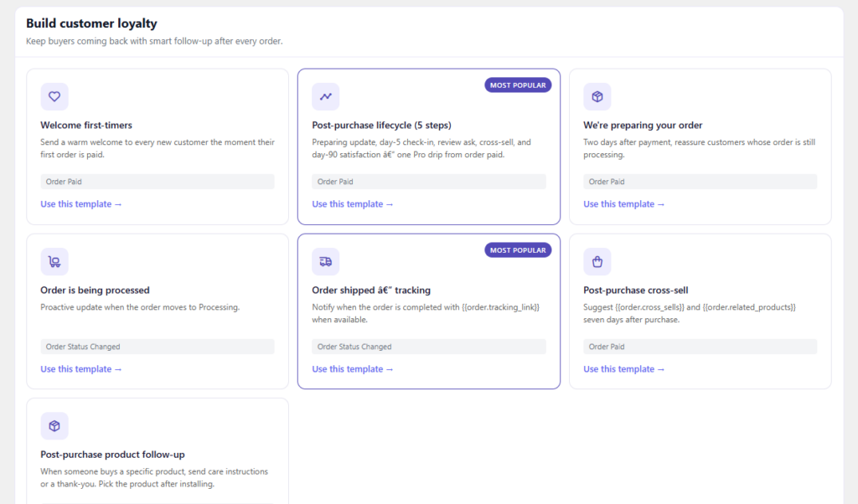Viewport: 858px width, 504px height.
Task: Click Order Paid tag on Welcome first-timers card
Action: point(158,182)
